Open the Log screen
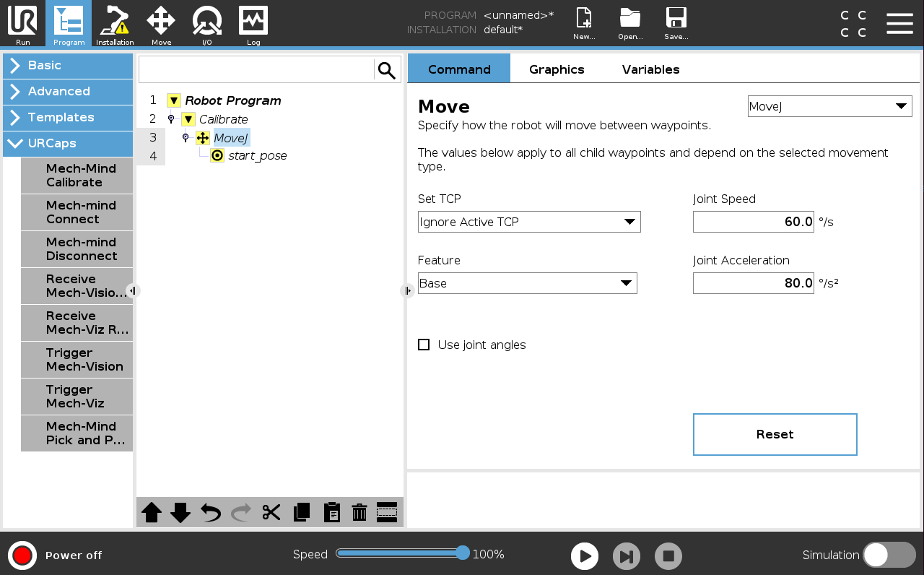Image resolution: width=924 pixels, height=575 pixels. [x=253, y=24]
